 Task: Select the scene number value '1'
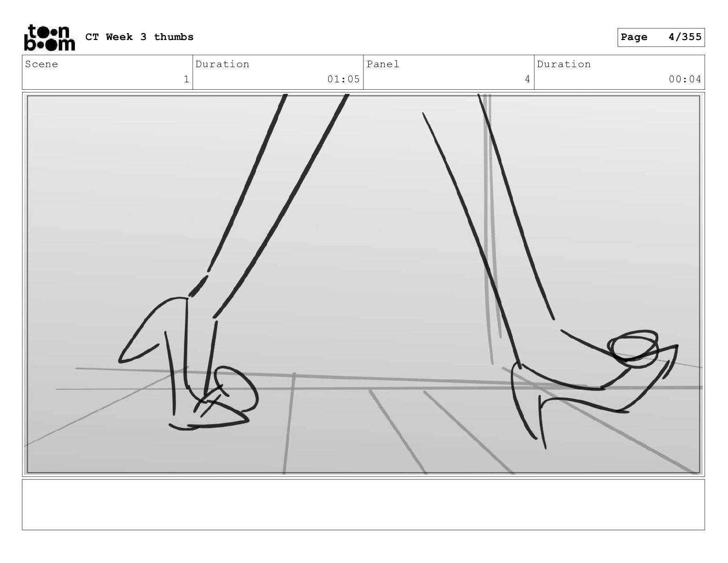pos(186,79)
